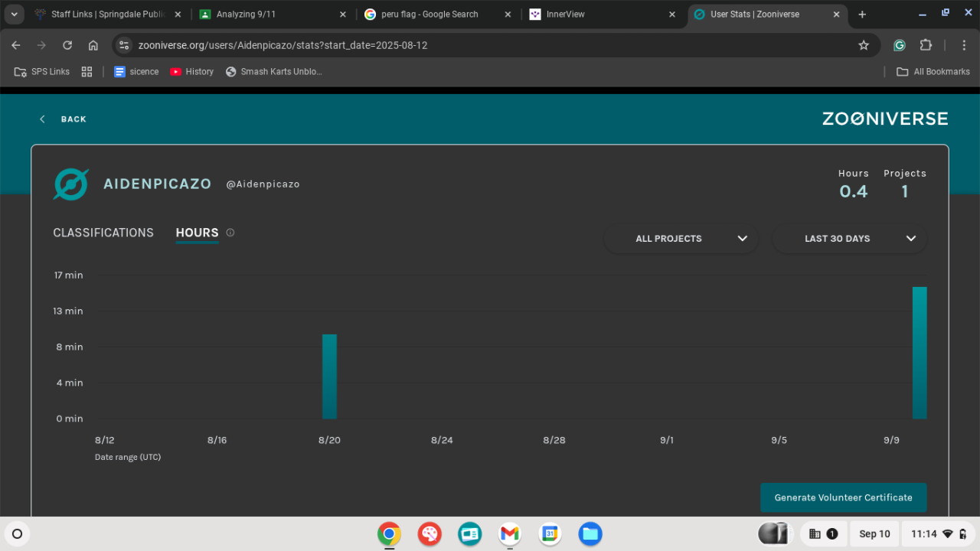
Task: Open the status tray showing 11:14
Action: coord(939,533)
